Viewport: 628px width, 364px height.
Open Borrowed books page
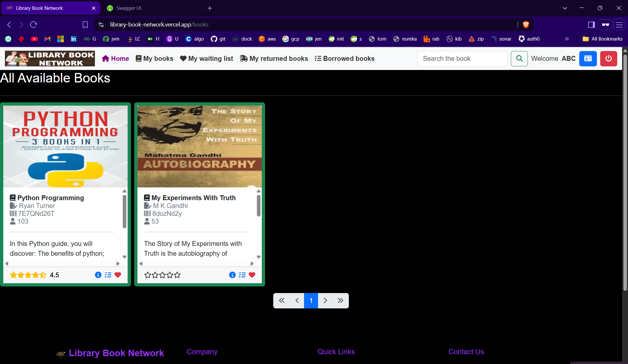click(345, 59)
